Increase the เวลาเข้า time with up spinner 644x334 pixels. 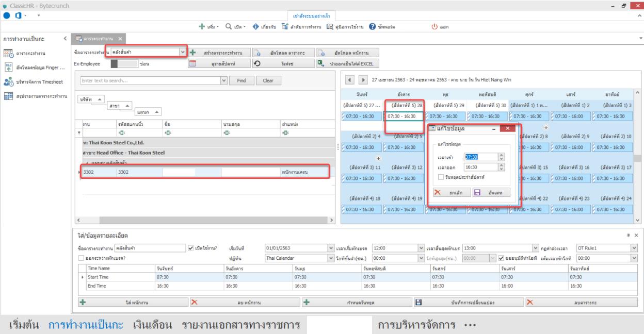pyautogui.click(x=502, y=155)
